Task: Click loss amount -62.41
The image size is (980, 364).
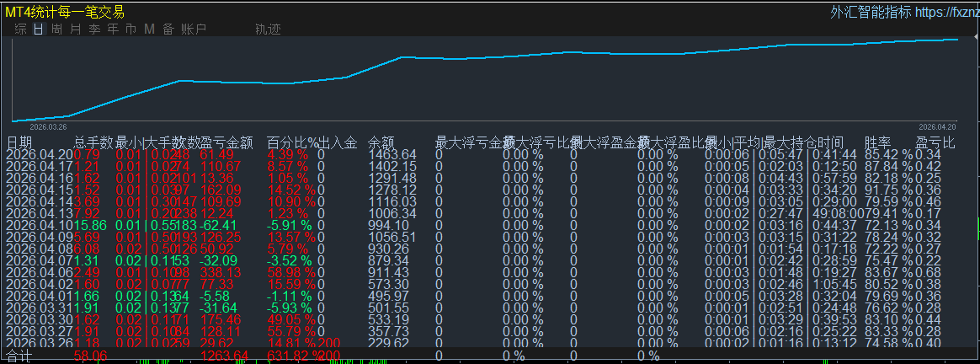Action: click(219, 225)
